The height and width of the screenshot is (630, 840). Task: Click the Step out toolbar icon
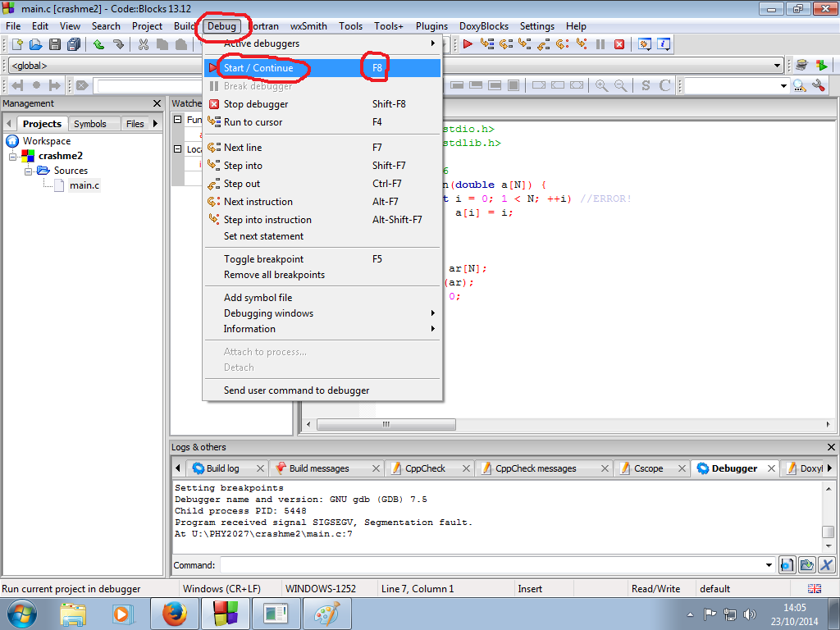544,44
